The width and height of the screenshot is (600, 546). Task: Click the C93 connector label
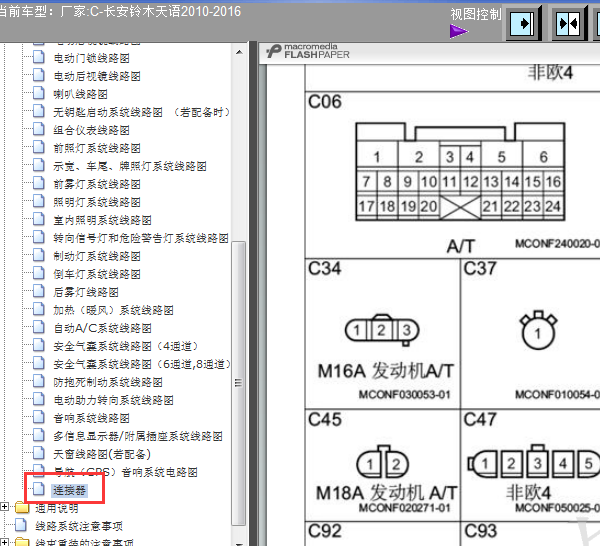(x=481, y=531)
